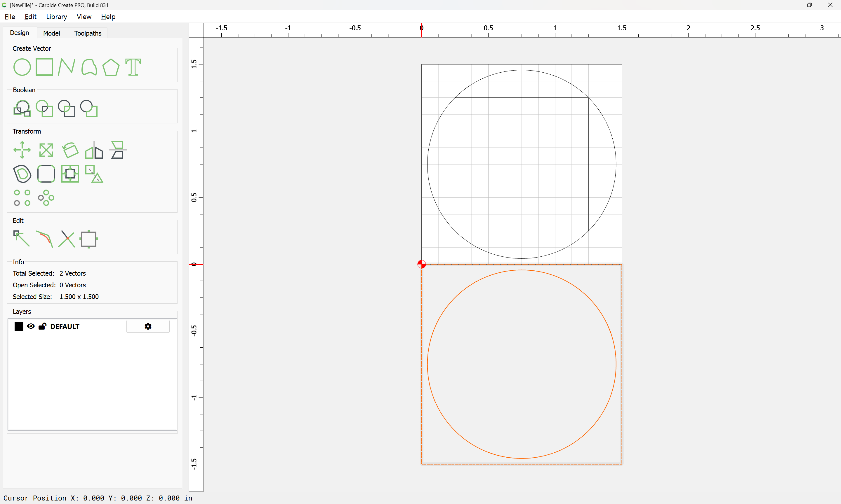Open DEFAULT layer gear settings
This screenshot has width=841, height=504.
148,326
